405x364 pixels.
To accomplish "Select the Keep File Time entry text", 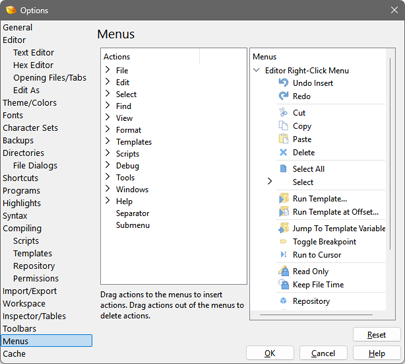I will pos(318,284).
